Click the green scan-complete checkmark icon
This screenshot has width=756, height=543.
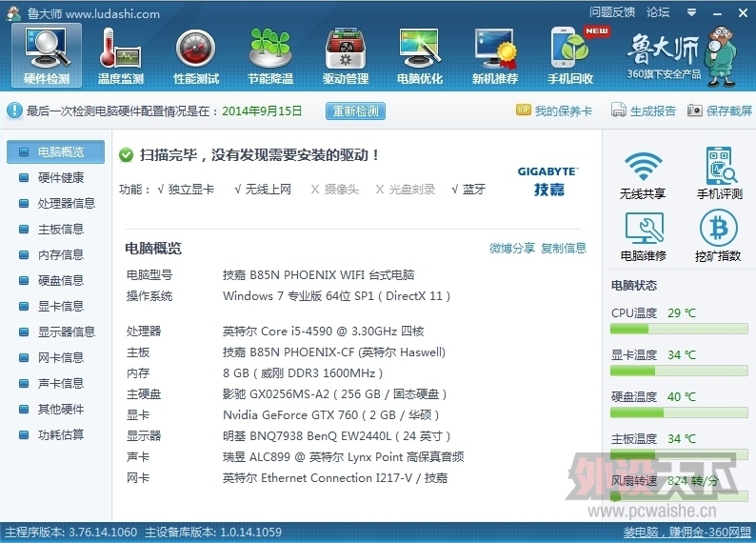point(126,155)
